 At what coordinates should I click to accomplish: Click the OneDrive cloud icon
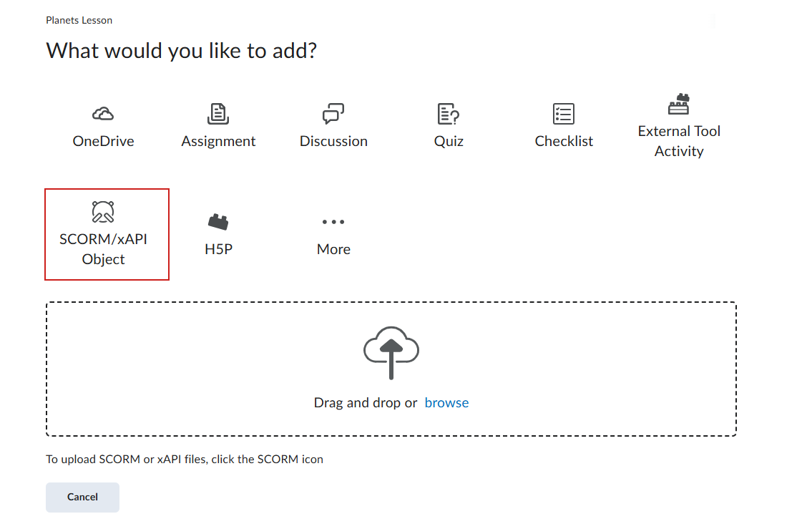pyautogui.click(x=103, y=114)
